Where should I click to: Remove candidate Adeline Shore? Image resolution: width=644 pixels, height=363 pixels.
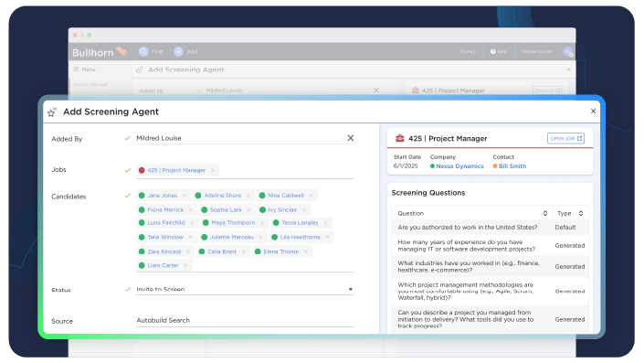coord(248,196)
